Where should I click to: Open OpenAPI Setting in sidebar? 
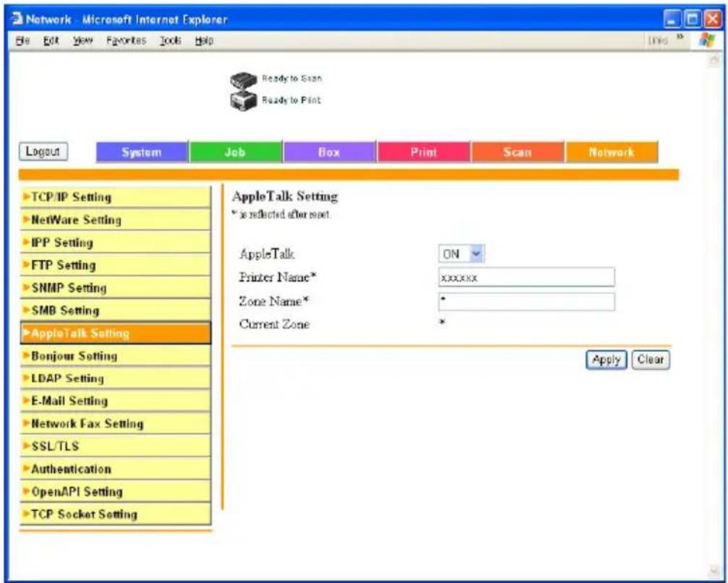(x=116, y=492)
